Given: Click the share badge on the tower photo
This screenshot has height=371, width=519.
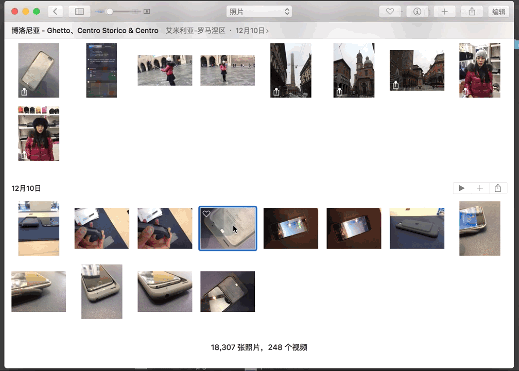Looking at the screenshot, I should pos(276,92).
